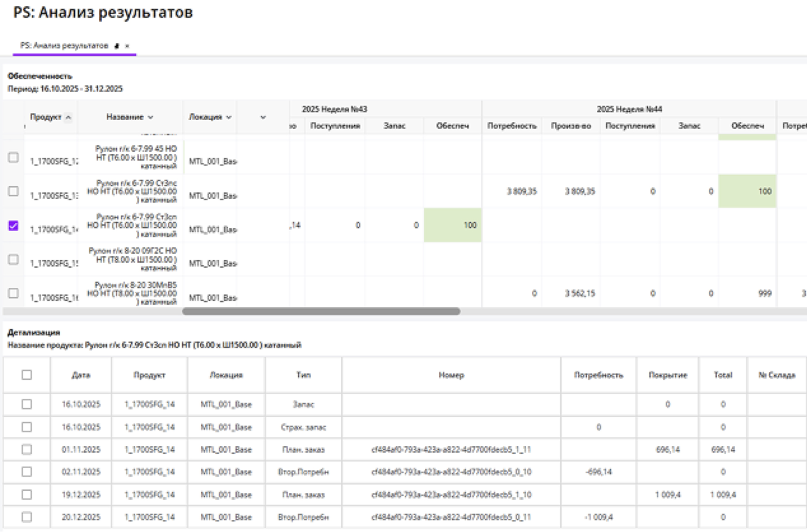The width and height of the screenshot is (807, 532).
Task: Select the 01.11.2025 План. заказ number cell
Action: [451, 450]
